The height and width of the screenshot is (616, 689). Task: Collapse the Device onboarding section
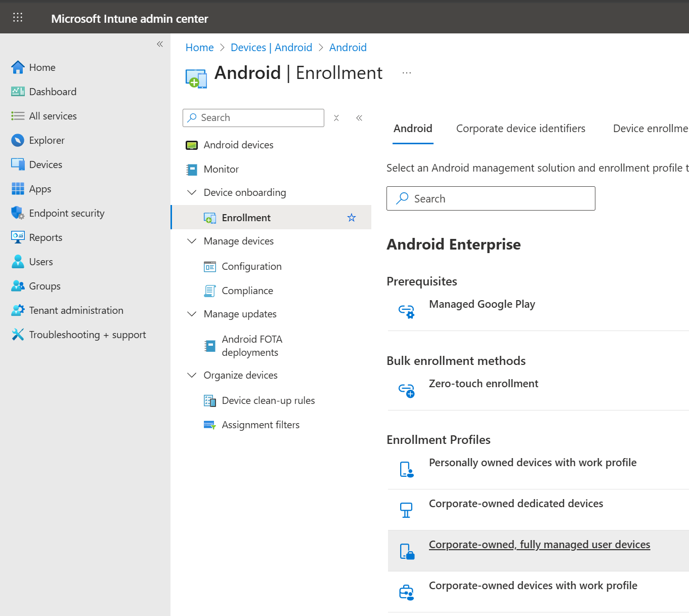[x=192, y=192]
